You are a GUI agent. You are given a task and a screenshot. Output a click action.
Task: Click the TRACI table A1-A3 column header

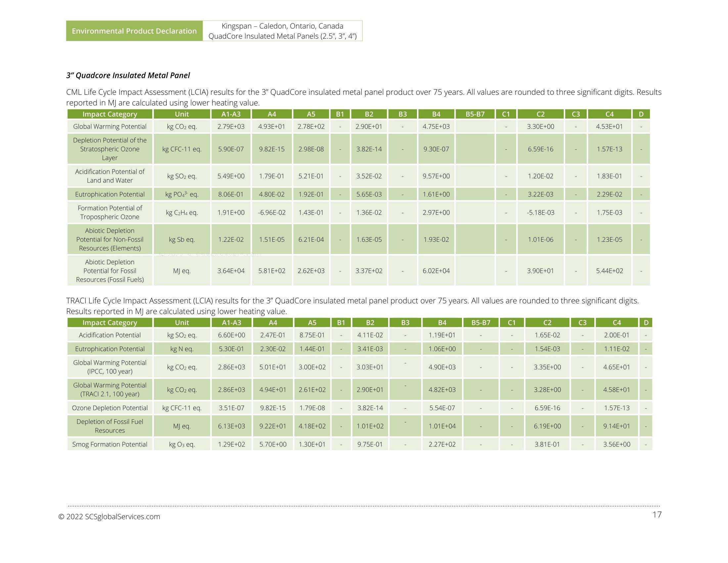pos(231,323)
